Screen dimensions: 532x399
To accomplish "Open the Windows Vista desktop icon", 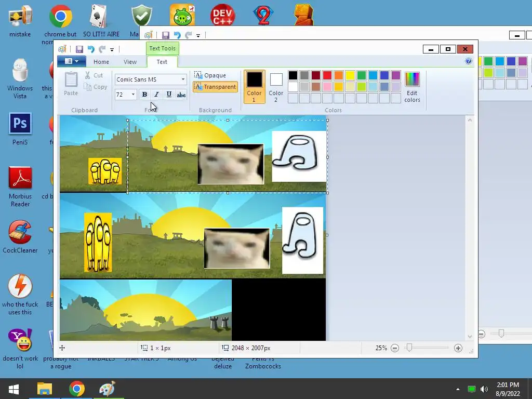I will point(20,79).
